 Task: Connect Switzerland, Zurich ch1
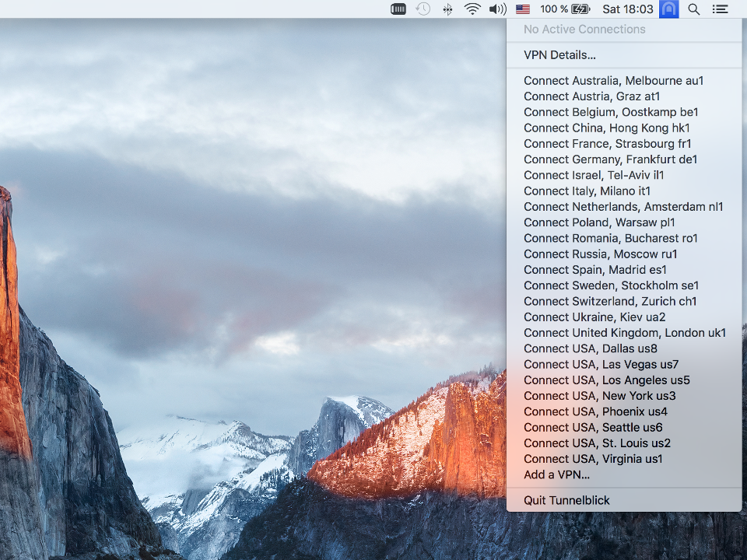click(x=624, y=300)
